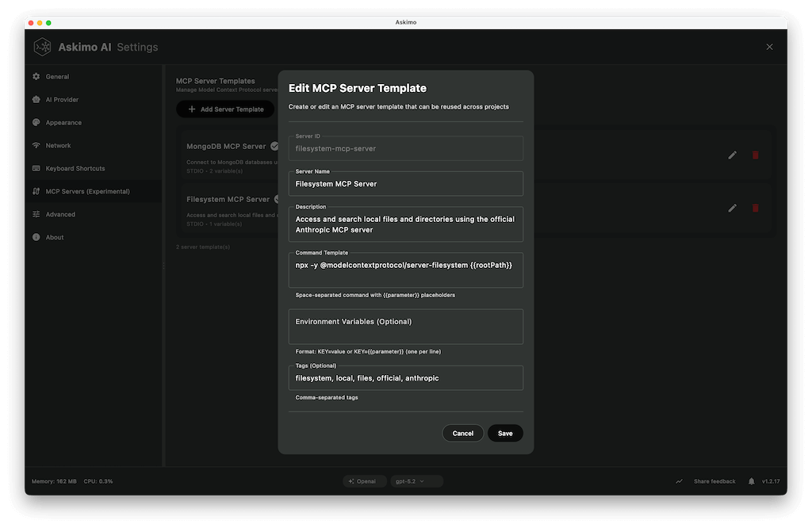Screen dimensions: 812x528
Task: Cancel editing the MCP server template
Action: coord(463,433)
